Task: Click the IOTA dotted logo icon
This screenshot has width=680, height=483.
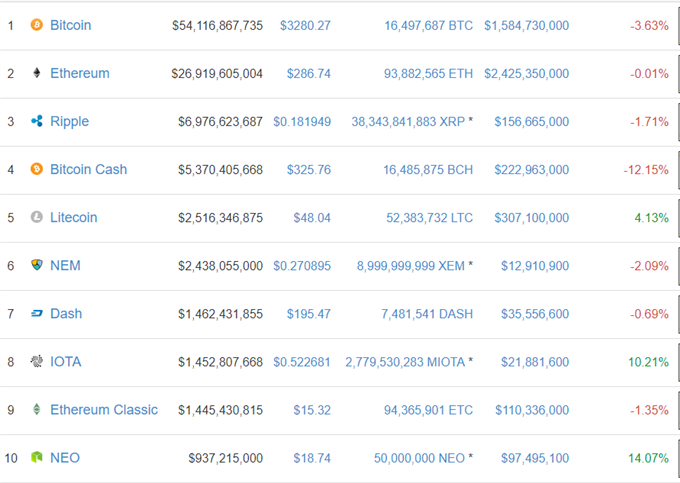Action: click(36, 361)
